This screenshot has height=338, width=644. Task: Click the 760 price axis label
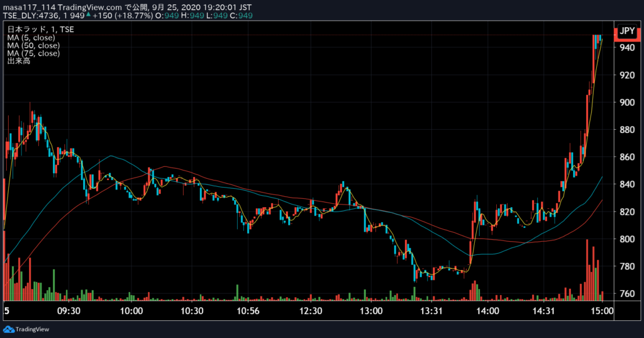coord(627,293)
